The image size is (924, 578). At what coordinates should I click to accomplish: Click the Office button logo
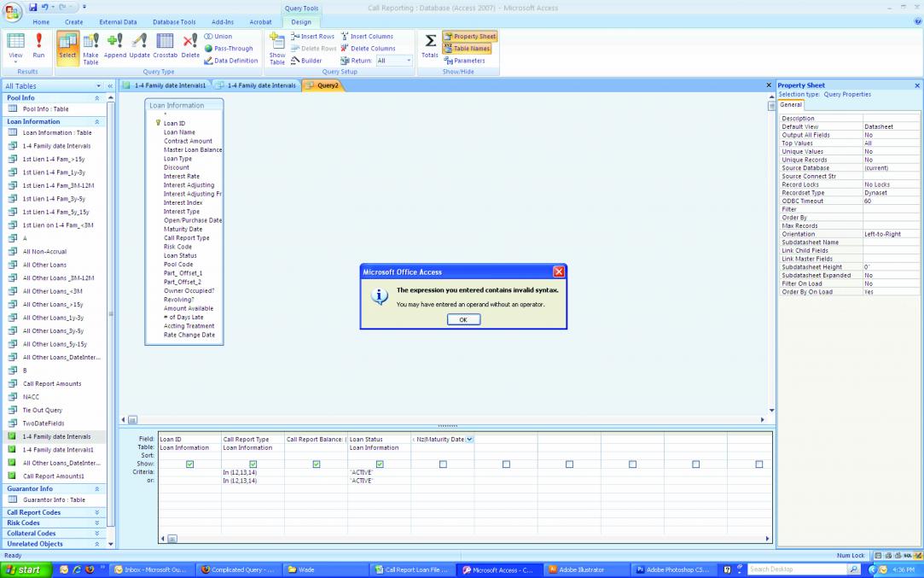pos(13,11)
